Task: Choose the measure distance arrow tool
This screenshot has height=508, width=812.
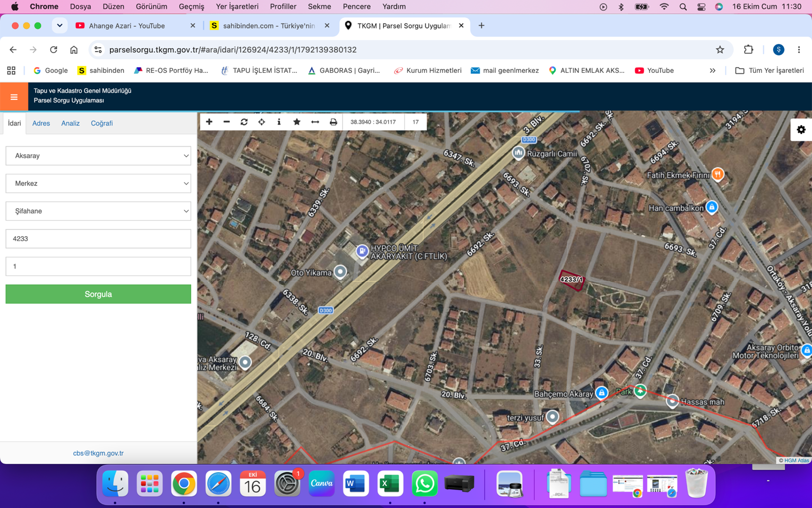Action: pos(315,122)
